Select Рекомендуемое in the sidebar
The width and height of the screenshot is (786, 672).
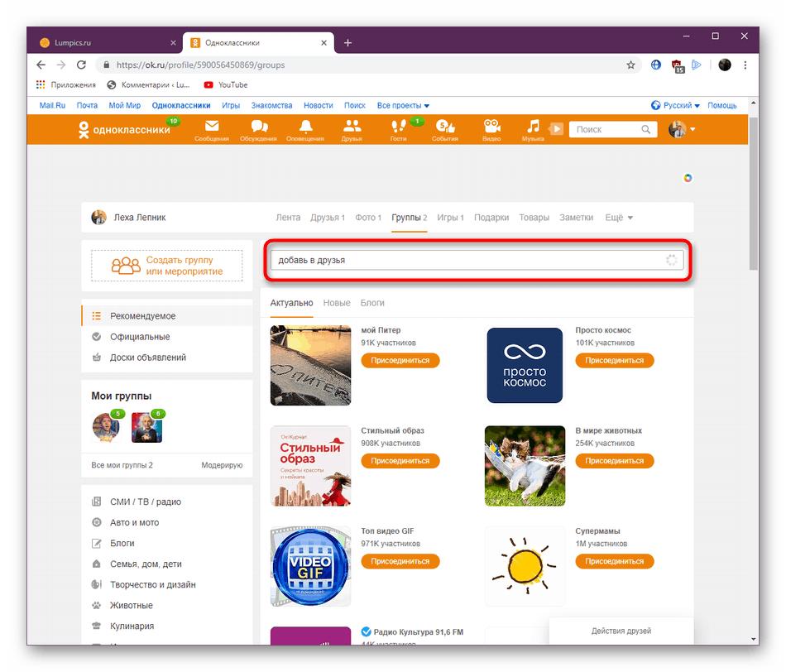167,316
